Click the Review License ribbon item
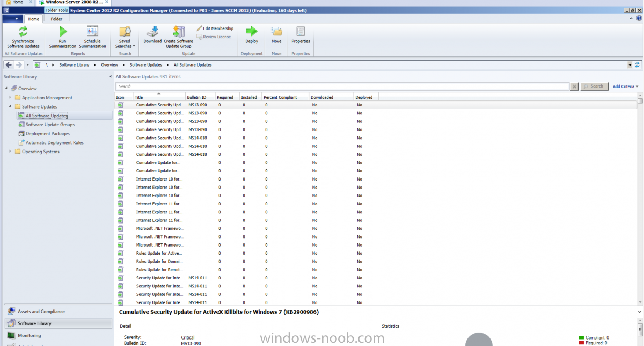The image size is (644, 346). coord(214,37)
